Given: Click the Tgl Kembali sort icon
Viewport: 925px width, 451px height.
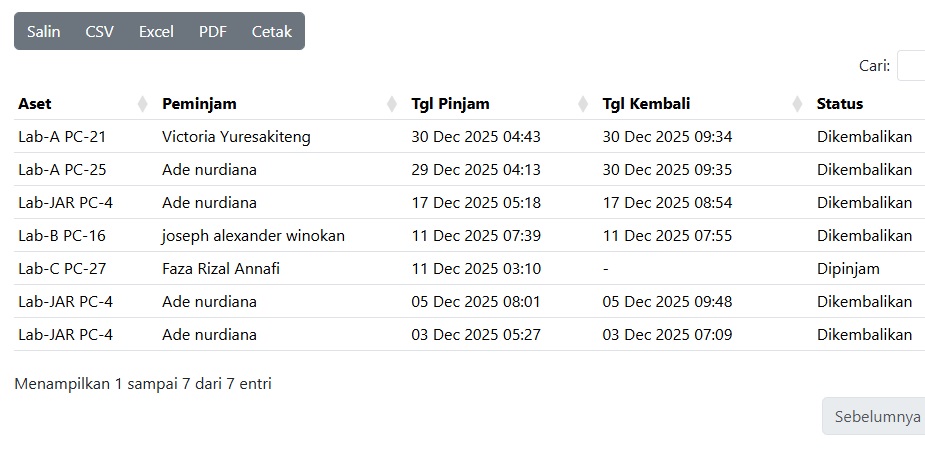Looking at the screenshot, I should click(x=797, y=104).
